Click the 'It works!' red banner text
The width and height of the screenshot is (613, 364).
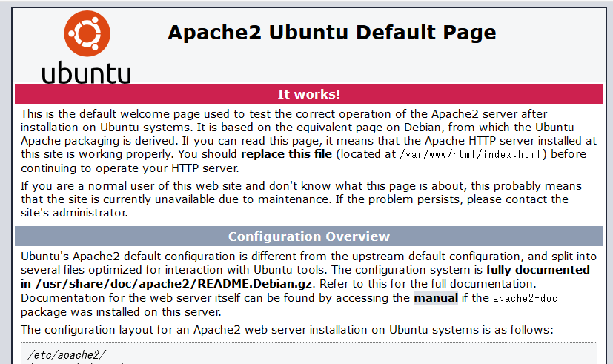point(309,94)
